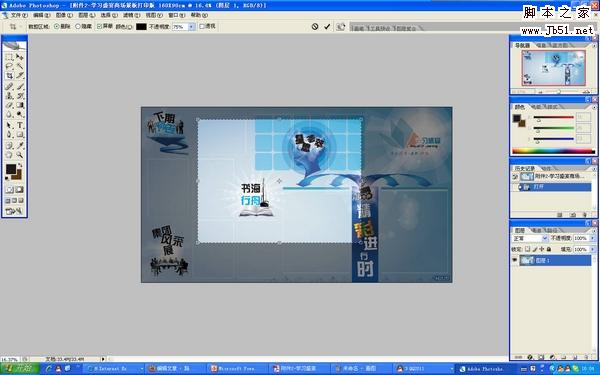
Task: Toggle lock transparent pixels in Layers panel
Action: [527, 249]
